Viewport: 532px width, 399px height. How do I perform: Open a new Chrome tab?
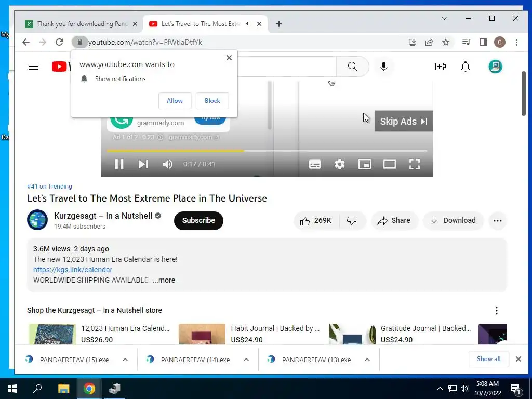pyautogui.click(x=279, y=24)
